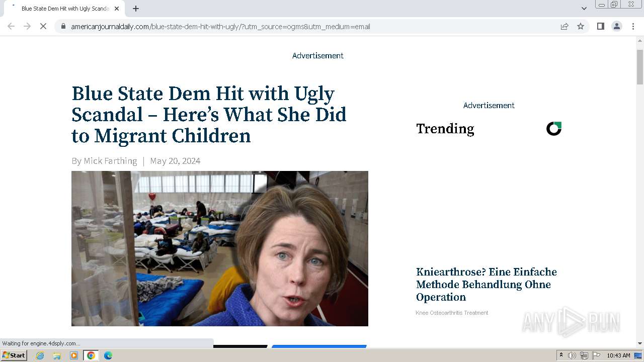Open the Trending widget logo
This screenshot has width=644, height=362.
click(554, 129)
